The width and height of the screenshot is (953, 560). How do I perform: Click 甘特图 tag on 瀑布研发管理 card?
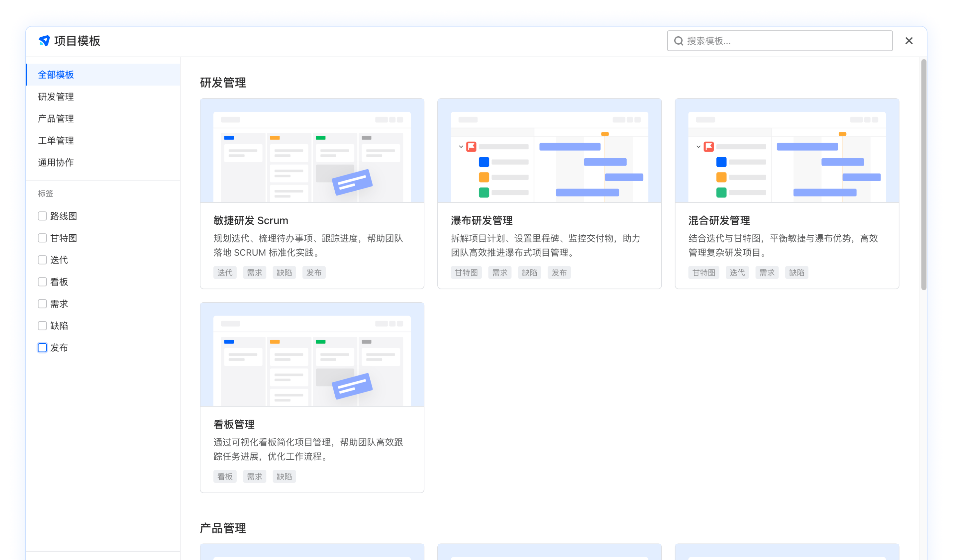[x=466, y=273]
